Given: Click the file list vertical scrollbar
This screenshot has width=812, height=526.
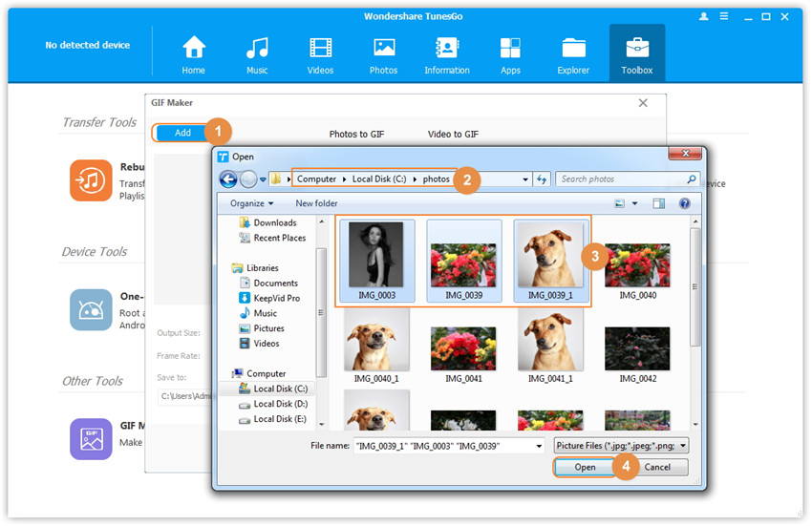Looking at the screenshot, I should 695,287.
